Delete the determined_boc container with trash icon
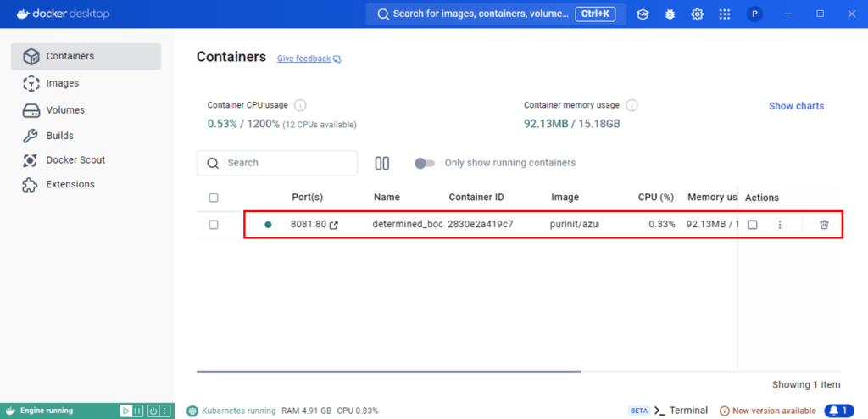The height and width of the screenshot is (419, 868). (824, 225)
